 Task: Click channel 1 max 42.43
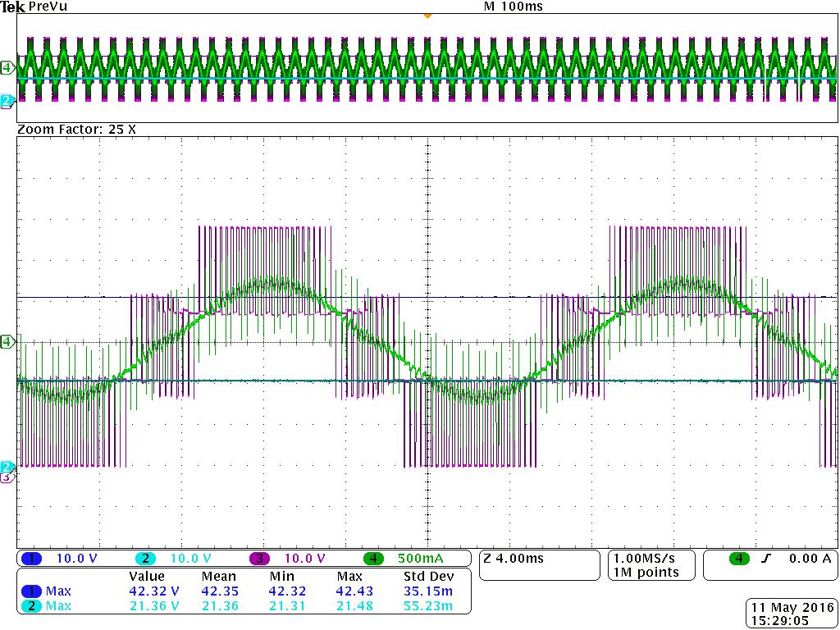tap(354, 591)
